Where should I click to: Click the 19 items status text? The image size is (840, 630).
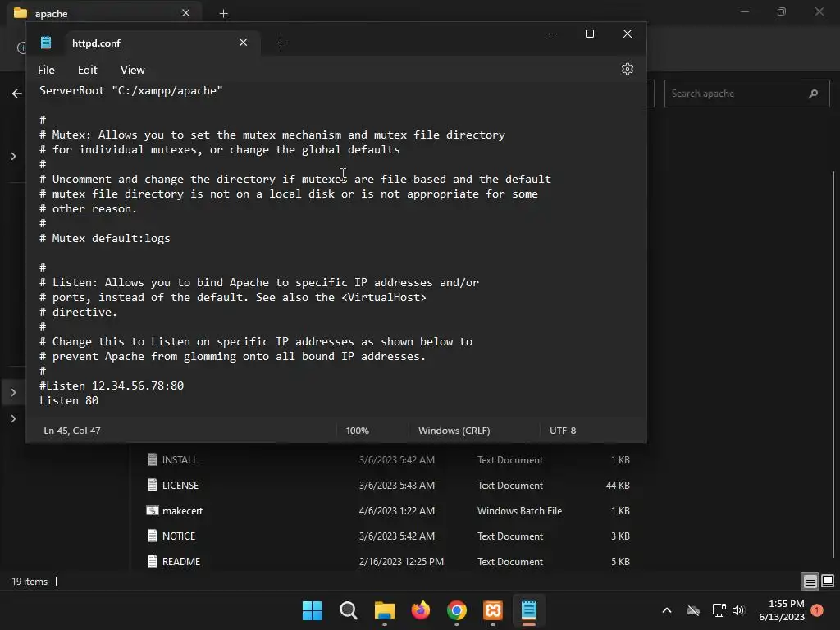click(x=30, y=582)
